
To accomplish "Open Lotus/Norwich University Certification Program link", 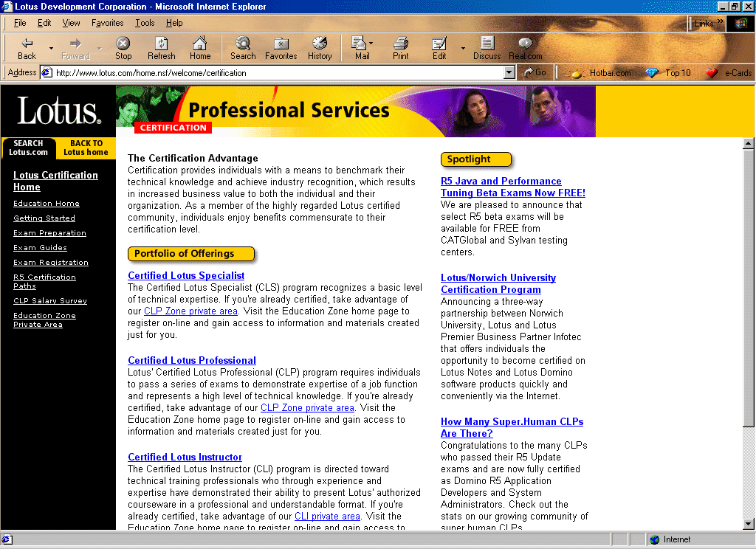I will click(x=498, y=283).
